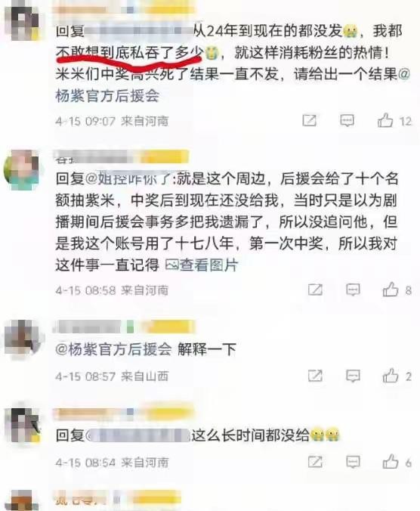Open profile picture of 山西 commenter

(22, 338)
